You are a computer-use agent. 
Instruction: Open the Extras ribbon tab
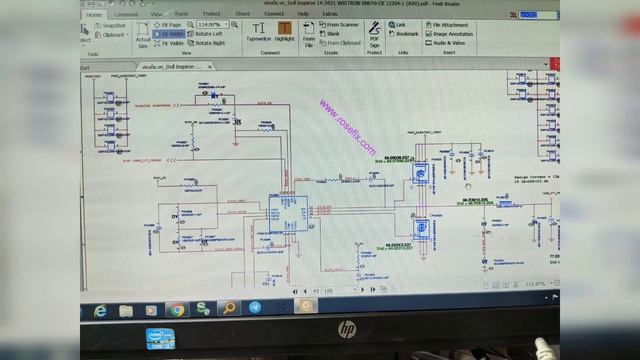click(330, 14)
